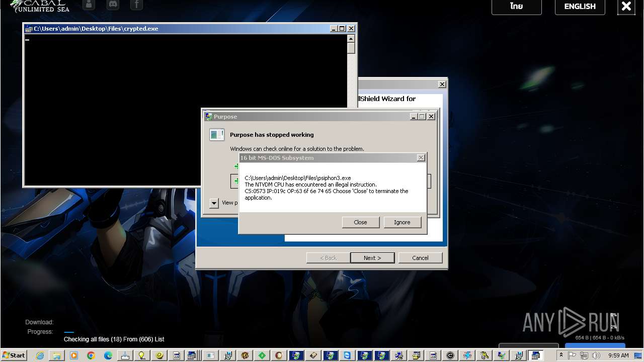
Task: Open Action Center flag in tray
Action: point(573,355)
